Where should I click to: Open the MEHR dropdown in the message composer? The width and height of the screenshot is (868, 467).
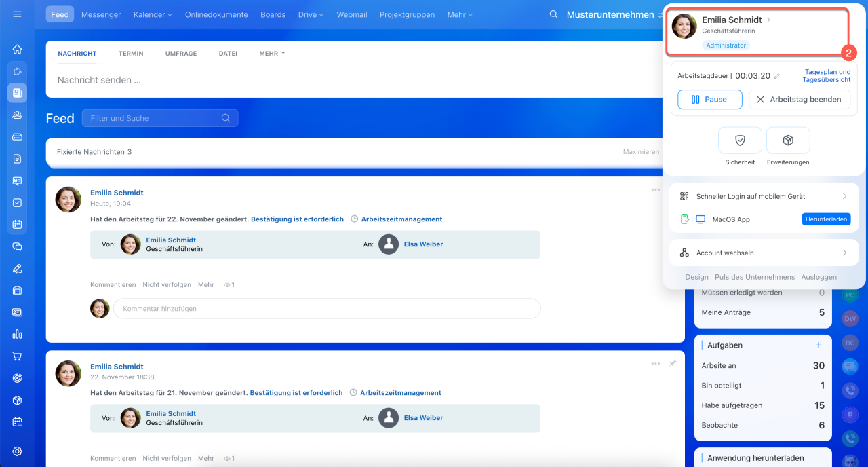point(272,54)
